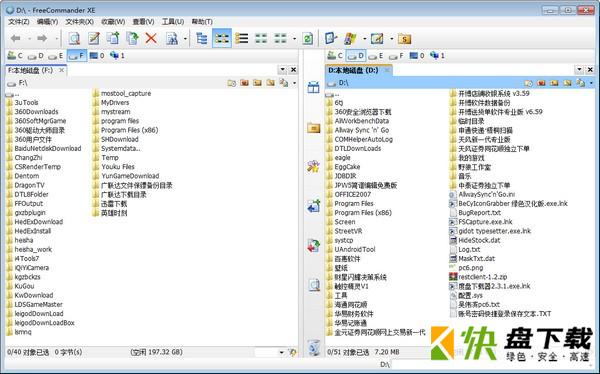Screen dimensions: 600x374
Task: Open the 工具(U) menu
Action: click(173, 22)
